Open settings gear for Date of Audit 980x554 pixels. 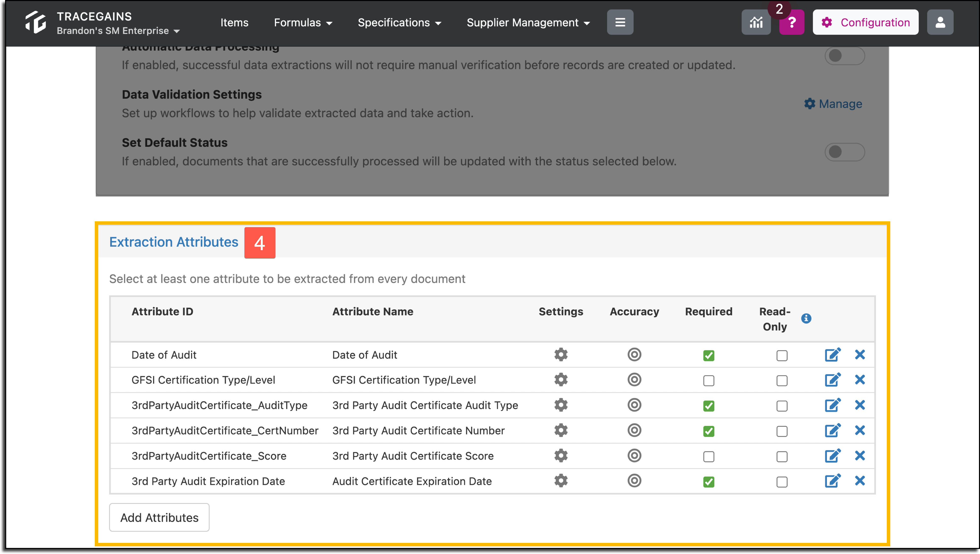(561, 355)
